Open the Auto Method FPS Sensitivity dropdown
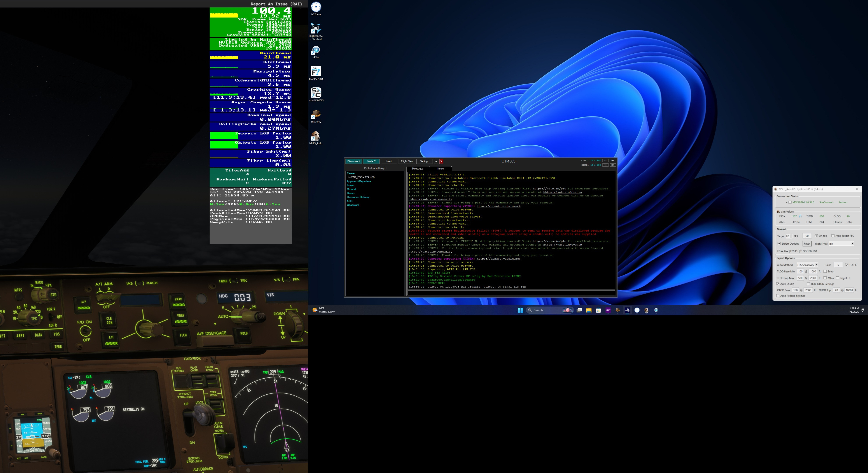The height and width of the screenshot is (473, 868). 807,265
